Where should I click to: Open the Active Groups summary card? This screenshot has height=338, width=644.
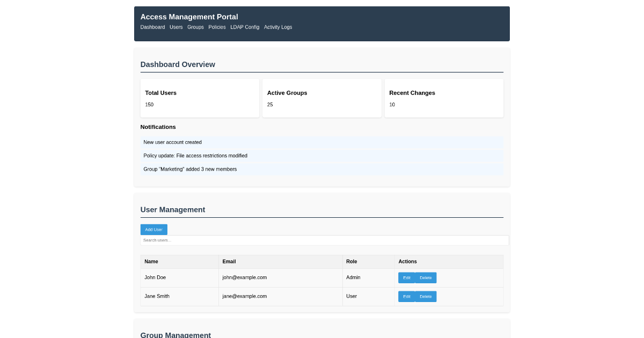(322, 98)
